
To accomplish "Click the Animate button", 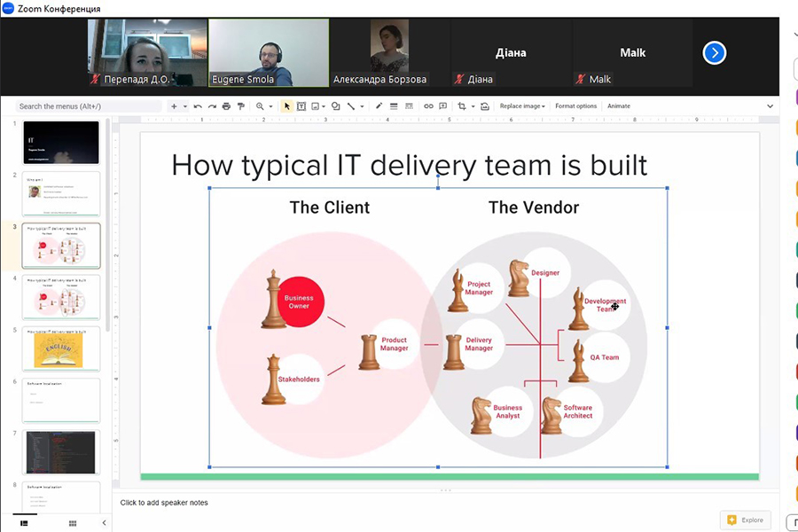I will tap(618, 106).
